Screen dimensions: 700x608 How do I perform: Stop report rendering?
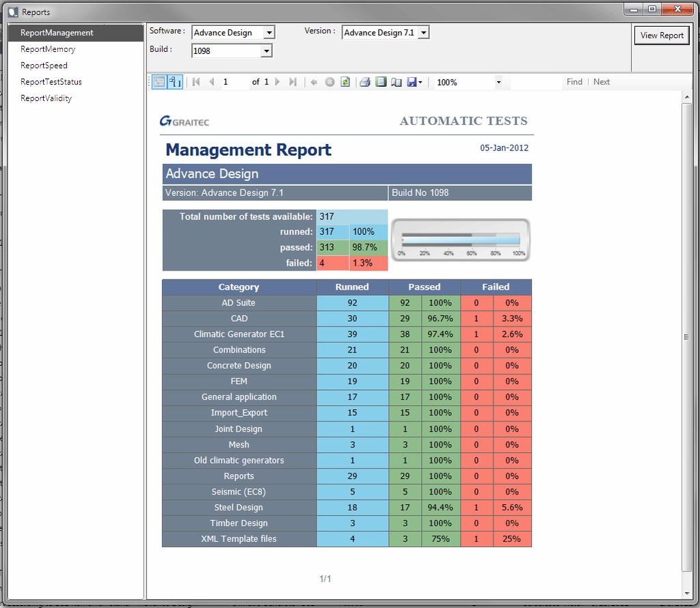(329, 82)
